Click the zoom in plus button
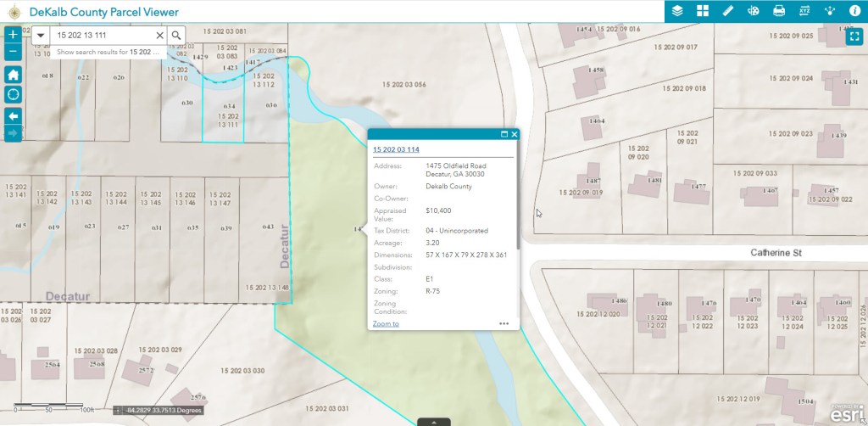The height and width of the screenshot is (426, 868). [13, 35]
